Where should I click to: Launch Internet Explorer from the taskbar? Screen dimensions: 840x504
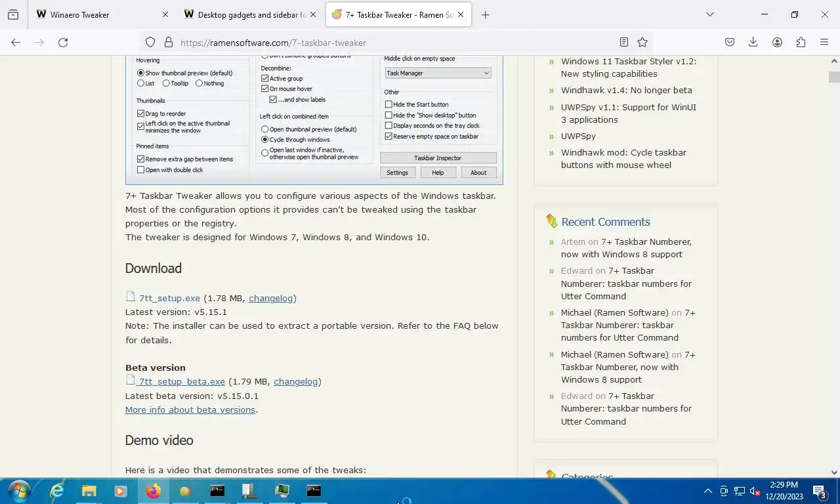tap(57, 491)
